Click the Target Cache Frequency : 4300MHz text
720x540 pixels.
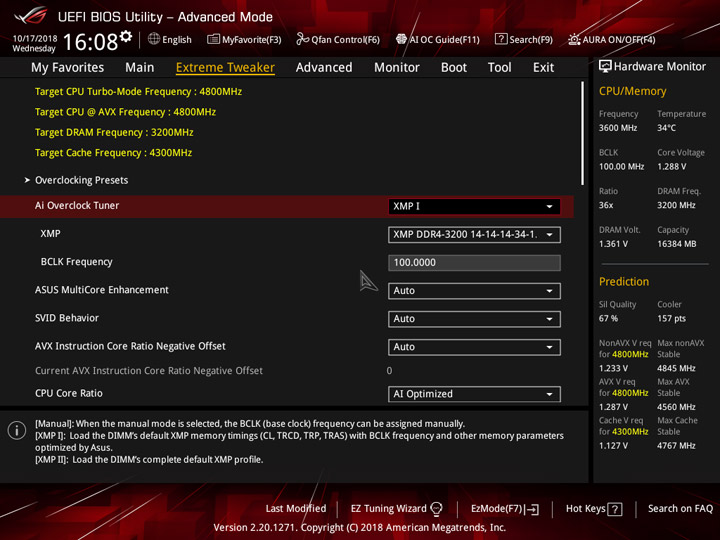tap(113, 152)
